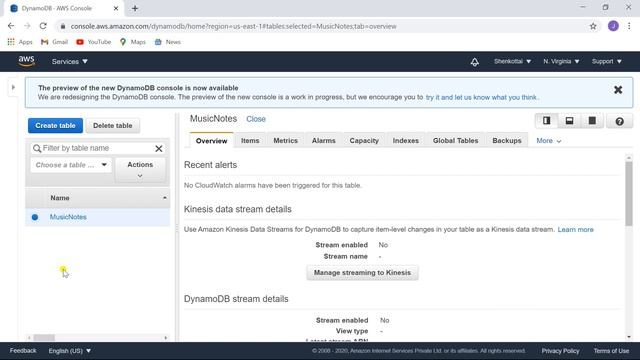Image resolution: width=640 pixels, height=360 pixels.
Task: Open the Terms of Use link
Action: pyautogui.click(x=611, y=351)
